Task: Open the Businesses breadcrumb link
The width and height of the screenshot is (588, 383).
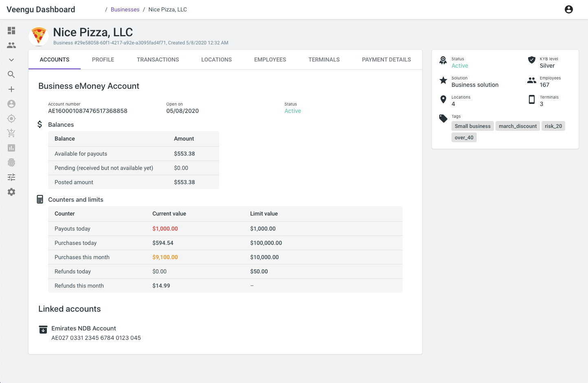Action: (125, 9)
